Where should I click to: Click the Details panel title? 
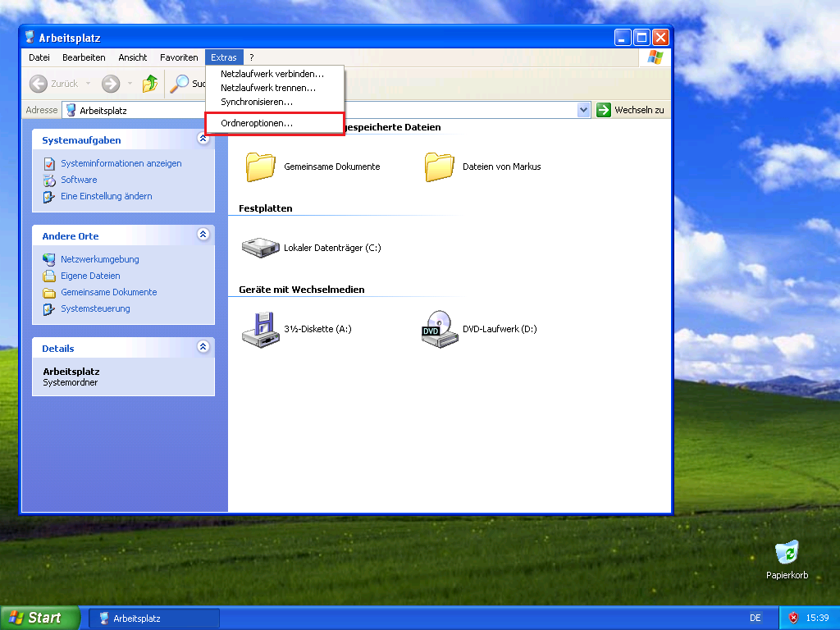[58, 349]
